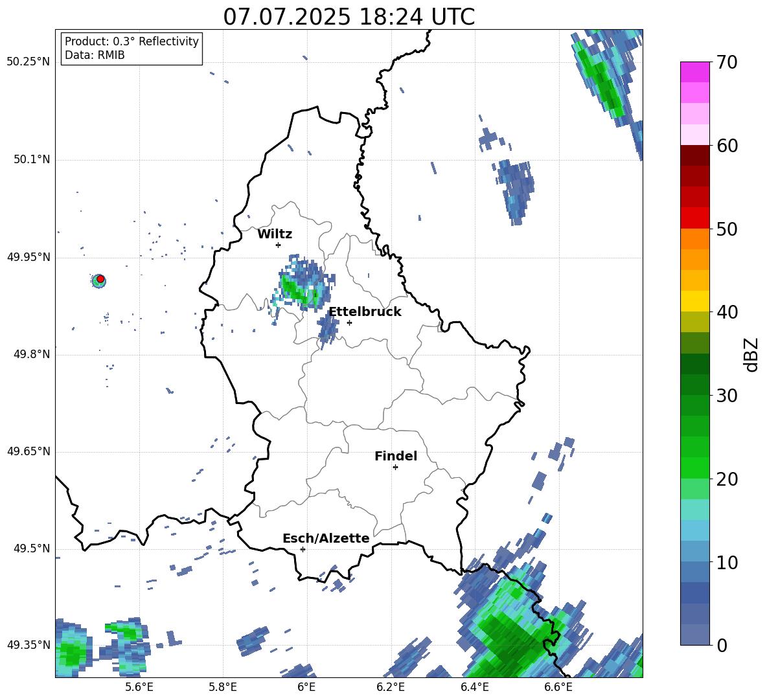The image size is (767, 700).
Task: Click the Findel location cross marker
Action: tap(395, 468)
